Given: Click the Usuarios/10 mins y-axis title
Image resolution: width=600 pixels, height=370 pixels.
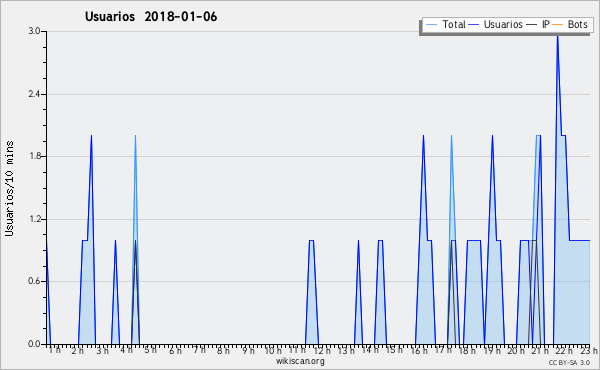Looking at the screenshot, I should pyautogui.click(x=9, y=189).
